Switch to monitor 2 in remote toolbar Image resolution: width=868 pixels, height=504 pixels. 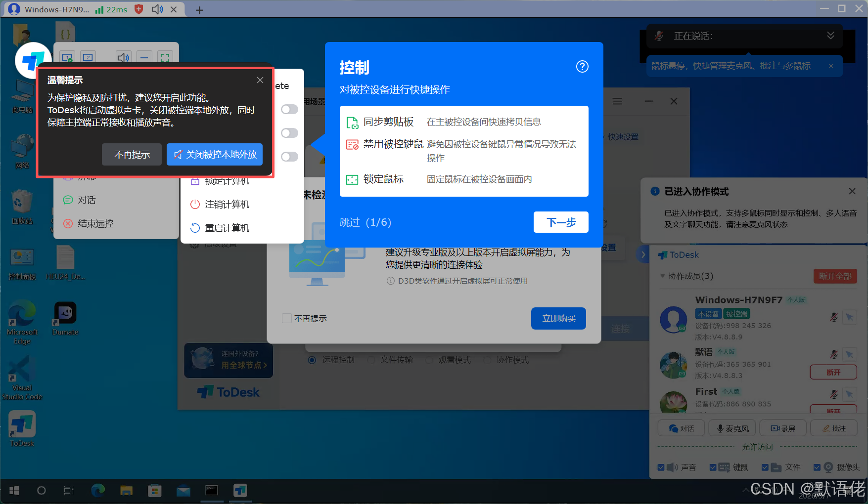click(x=88, y=58)
